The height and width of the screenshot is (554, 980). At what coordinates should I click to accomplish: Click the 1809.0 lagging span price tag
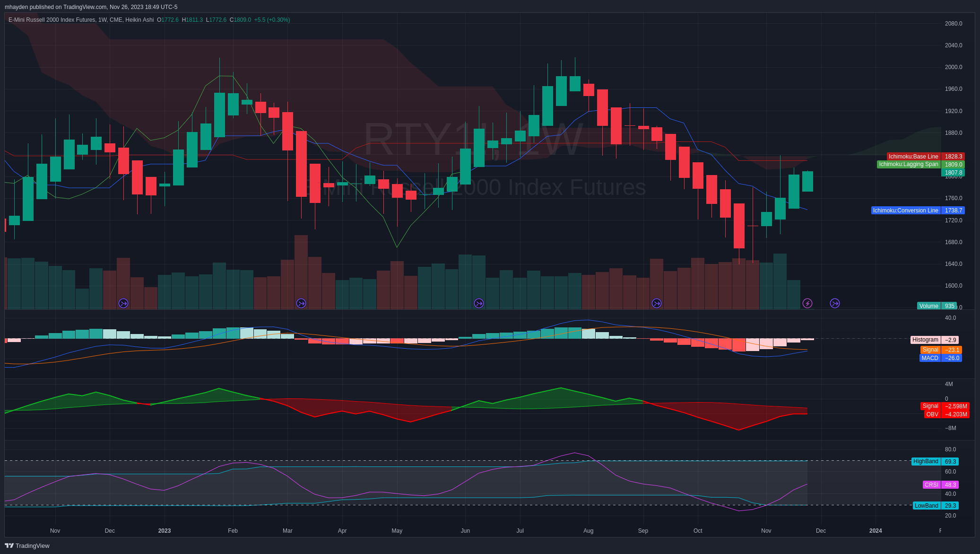click(x=953, y=165)
